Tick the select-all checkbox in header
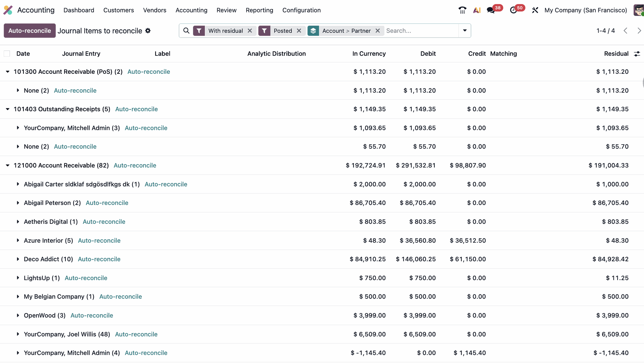The height and width of the screenshot is (364, 644). [x=7, y=54]
